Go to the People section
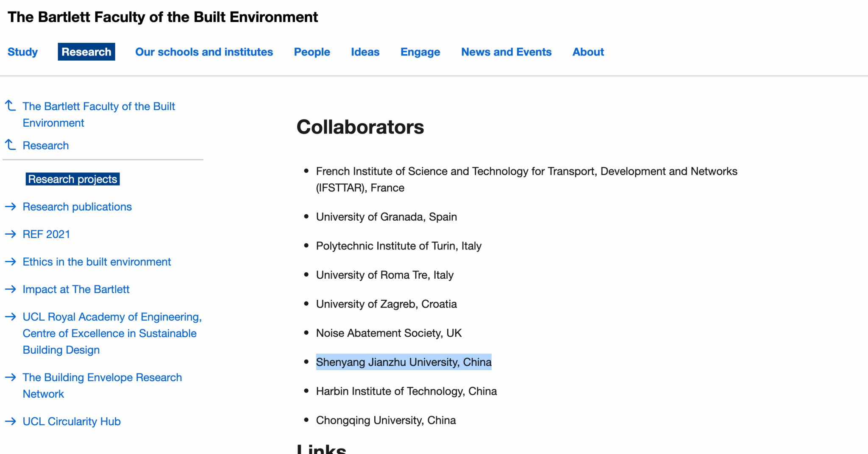 coord(312,52)
